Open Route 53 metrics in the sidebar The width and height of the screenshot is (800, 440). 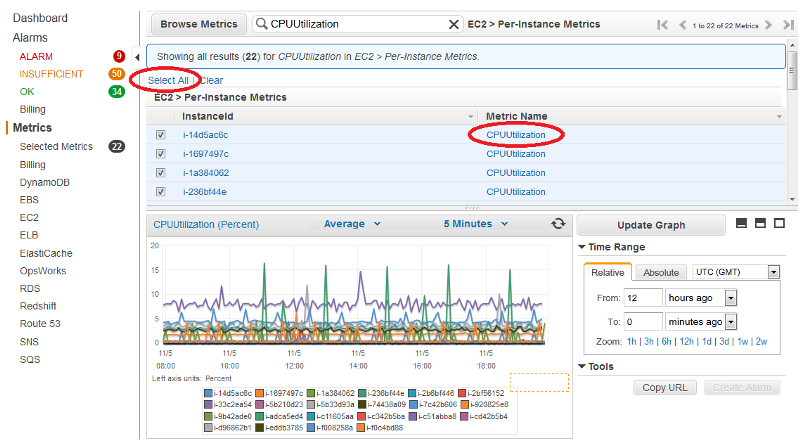point(40,324)
